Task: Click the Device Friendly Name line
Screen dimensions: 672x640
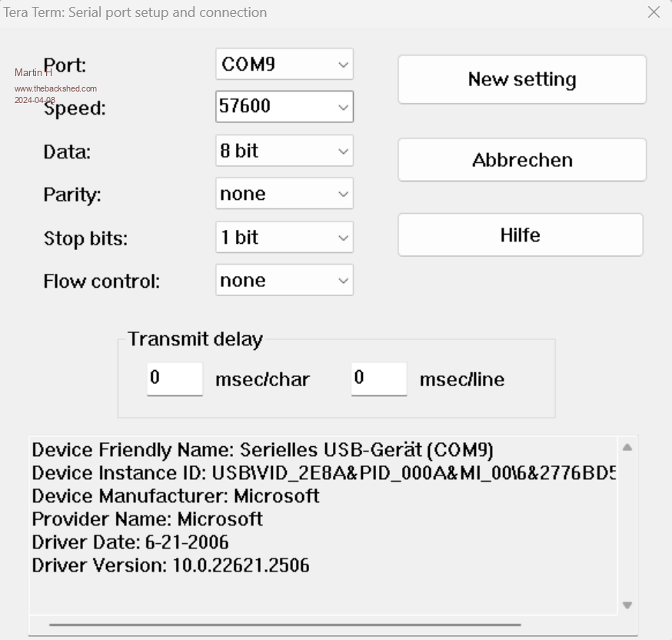Action: click(x=262, y=449)
